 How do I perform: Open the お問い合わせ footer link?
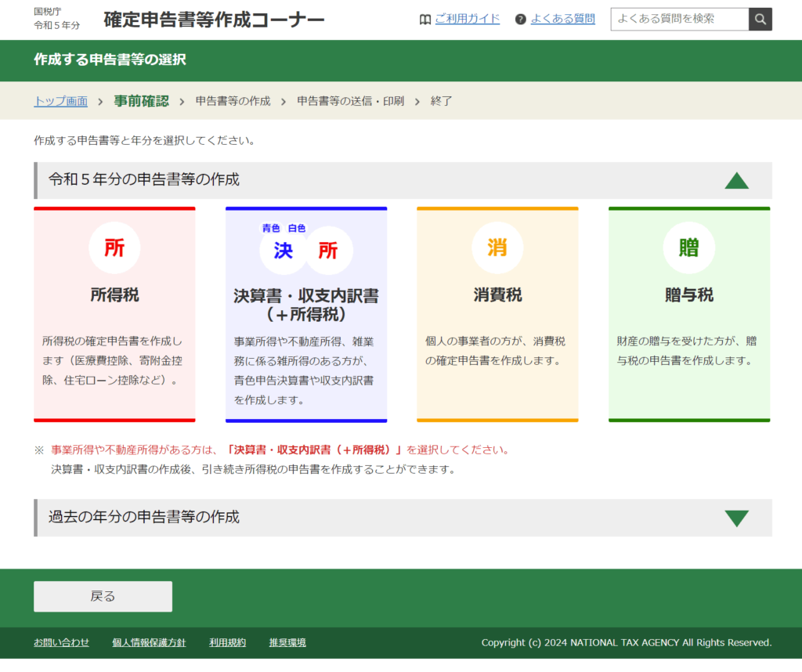coord(61,642)
